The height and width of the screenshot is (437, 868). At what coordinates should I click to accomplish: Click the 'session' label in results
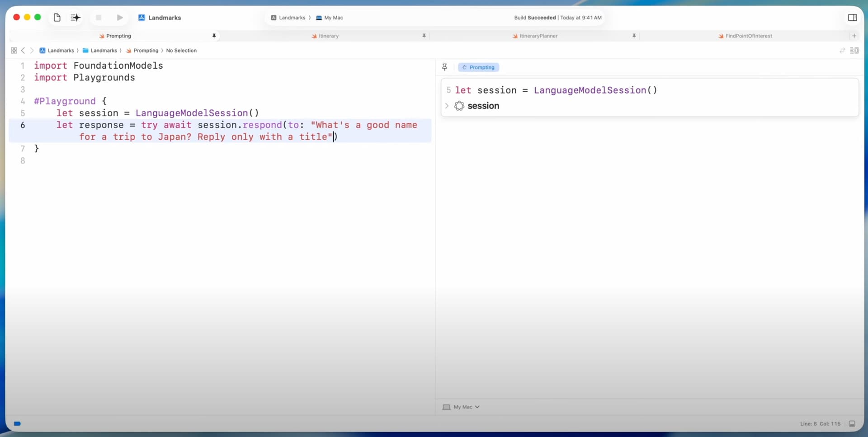483,106
